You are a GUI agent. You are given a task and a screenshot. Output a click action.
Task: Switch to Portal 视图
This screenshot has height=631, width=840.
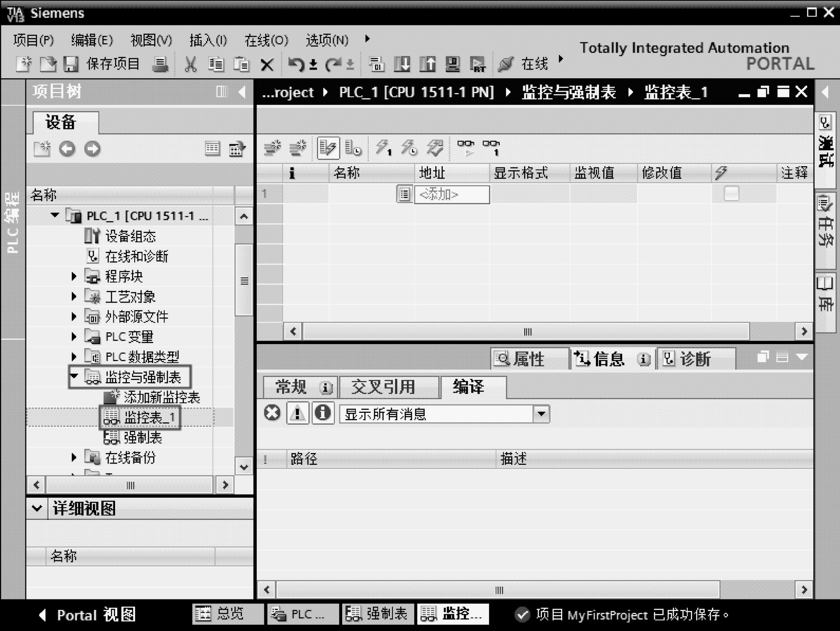(x=87, y=615)
